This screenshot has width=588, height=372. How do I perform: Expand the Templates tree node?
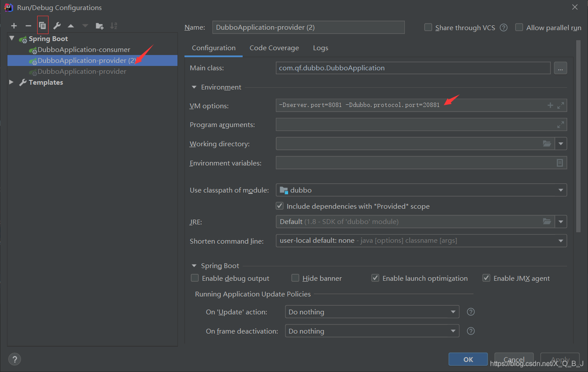click(11, 82)
